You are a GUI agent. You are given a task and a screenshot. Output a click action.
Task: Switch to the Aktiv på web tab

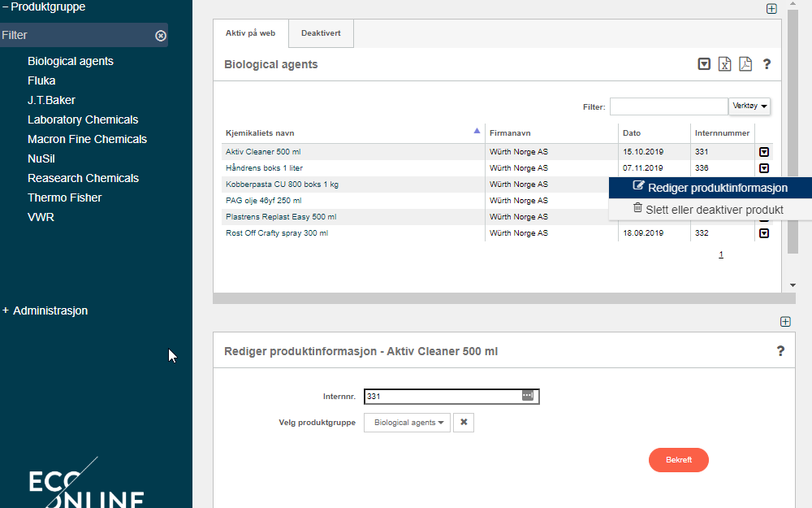coord(251,33)
